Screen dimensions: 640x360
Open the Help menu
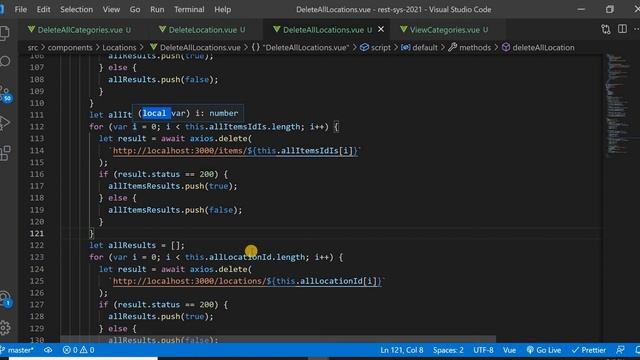tap(222, 9)
